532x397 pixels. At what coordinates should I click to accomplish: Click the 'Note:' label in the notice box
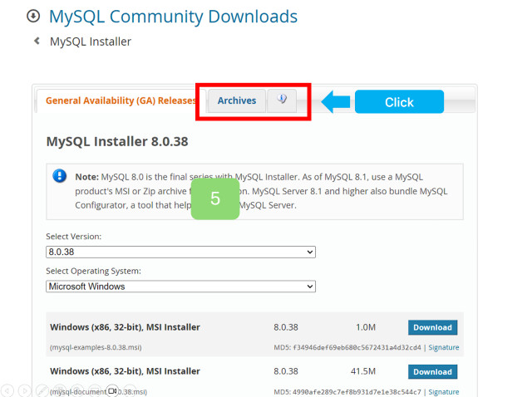86,177
